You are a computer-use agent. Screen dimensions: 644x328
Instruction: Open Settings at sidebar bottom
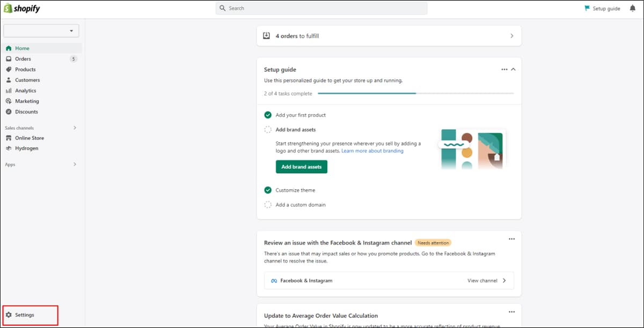pyautogui.click(x=30, y=315)
